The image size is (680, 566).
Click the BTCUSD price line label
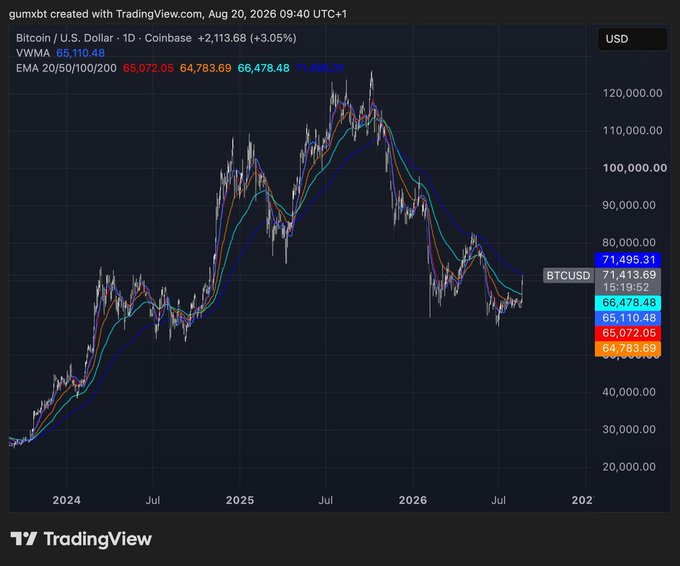(x=568, y=275)
